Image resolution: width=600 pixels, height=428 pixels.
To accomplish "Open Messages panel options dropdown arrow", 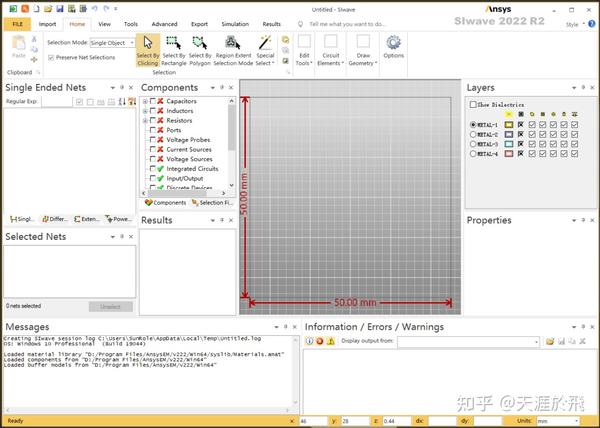I will coord(276,327).
